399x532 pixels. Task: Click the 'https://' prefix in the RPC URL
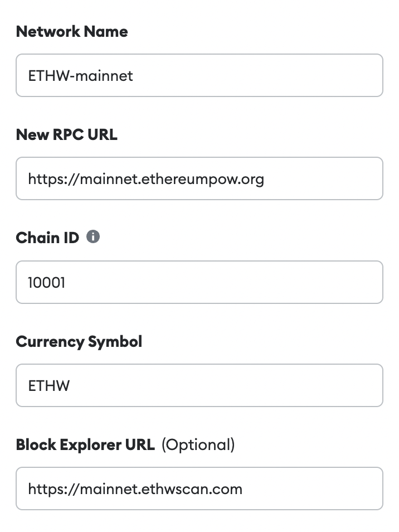tap(53, 179)
